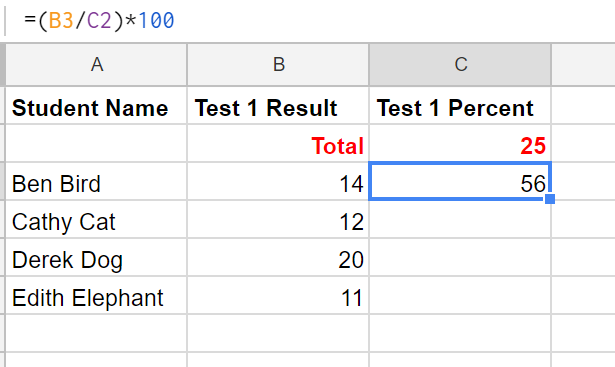Click the Student Name header cell
Screen dimensions: 615x367
96,105
